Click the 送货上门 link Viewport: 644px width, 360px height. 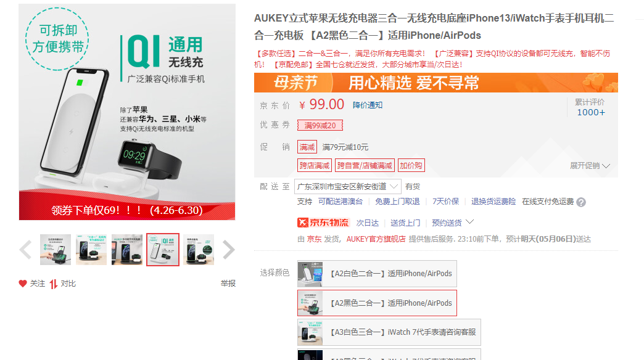[x=405, y=223]
